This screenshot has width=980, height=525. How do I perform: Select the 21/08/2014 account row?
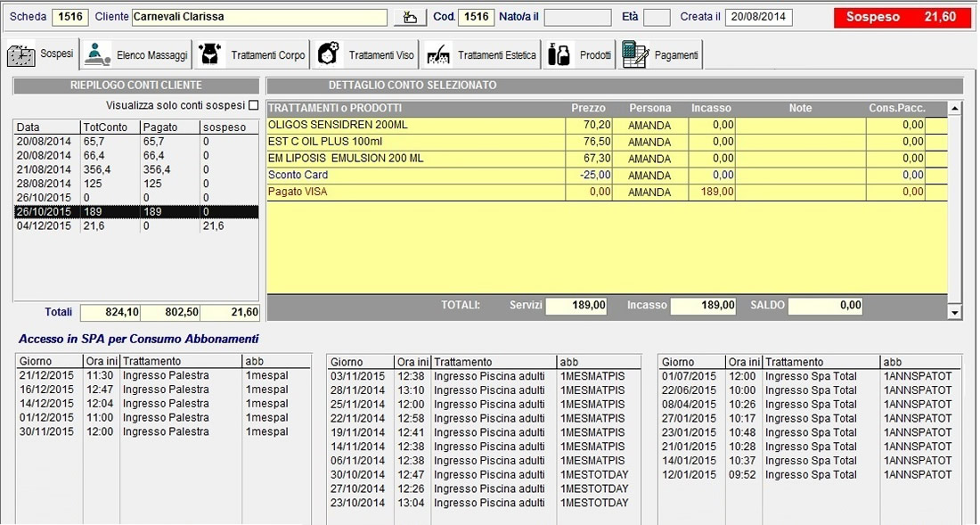tap(136, 169)
